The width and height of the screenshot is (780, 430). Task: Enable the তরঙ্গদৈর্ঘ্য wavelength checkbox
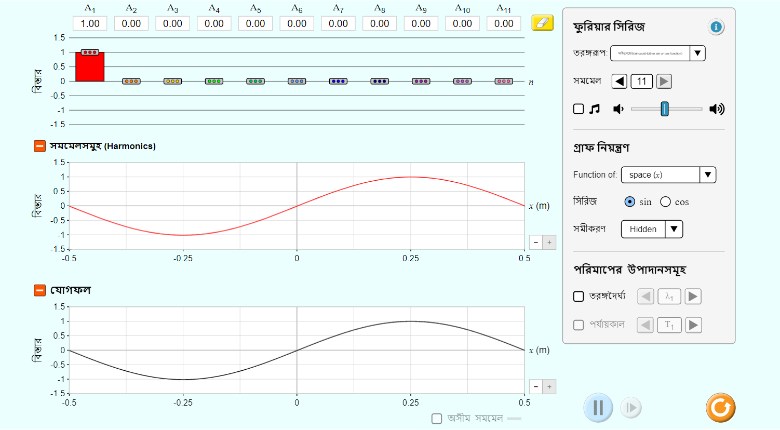[x=579, y=296]
